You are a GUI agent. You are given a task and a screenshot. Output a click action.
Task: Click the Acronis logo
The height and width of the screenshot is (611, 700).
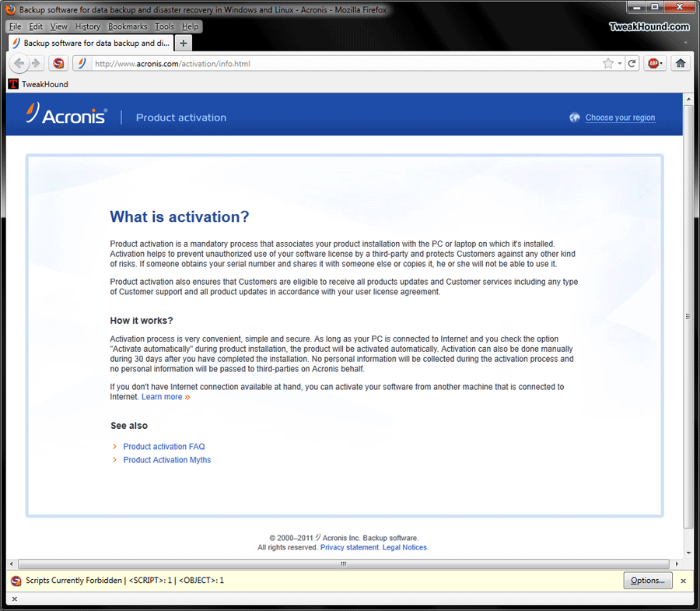[67, 114]
